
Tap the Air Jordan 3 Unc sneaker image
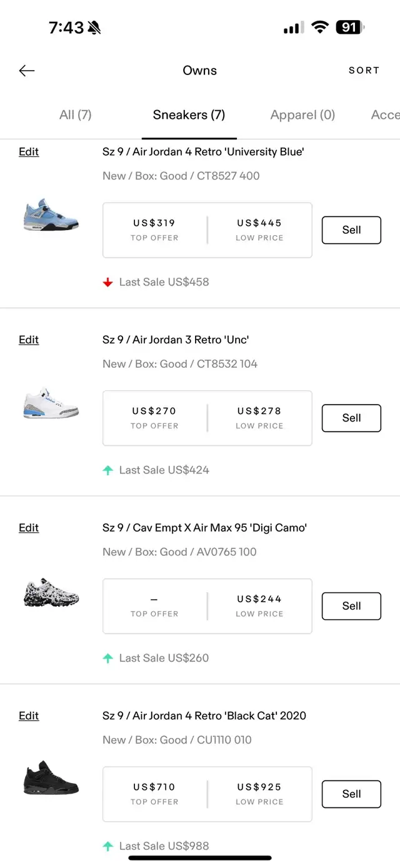pyautogui.click(x=51, y=403)
